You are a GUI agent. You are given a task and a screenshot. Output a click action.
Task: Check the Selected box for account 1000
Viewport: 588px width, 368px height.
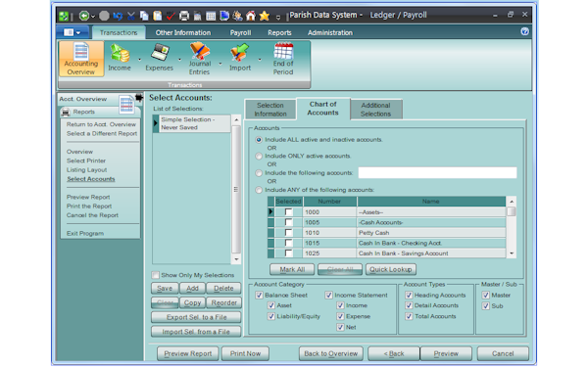(x=288, y=212)
